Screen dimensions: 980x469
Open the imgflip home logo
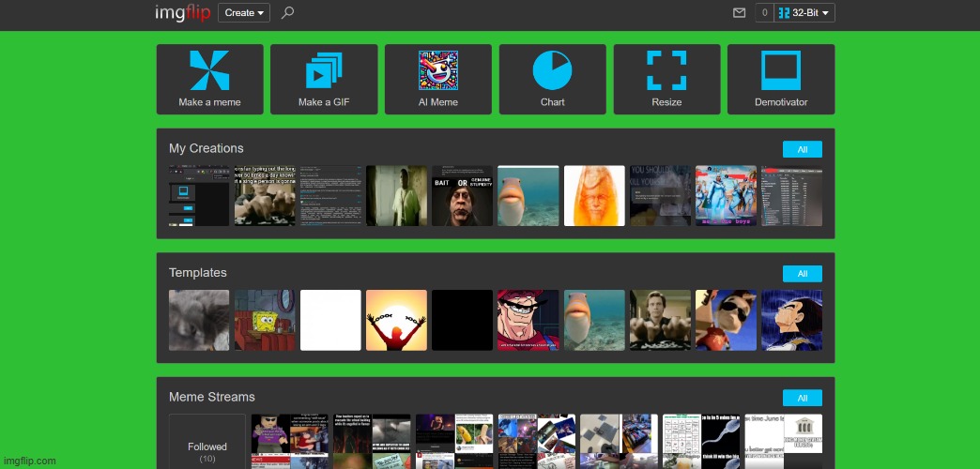coord(182,12)
